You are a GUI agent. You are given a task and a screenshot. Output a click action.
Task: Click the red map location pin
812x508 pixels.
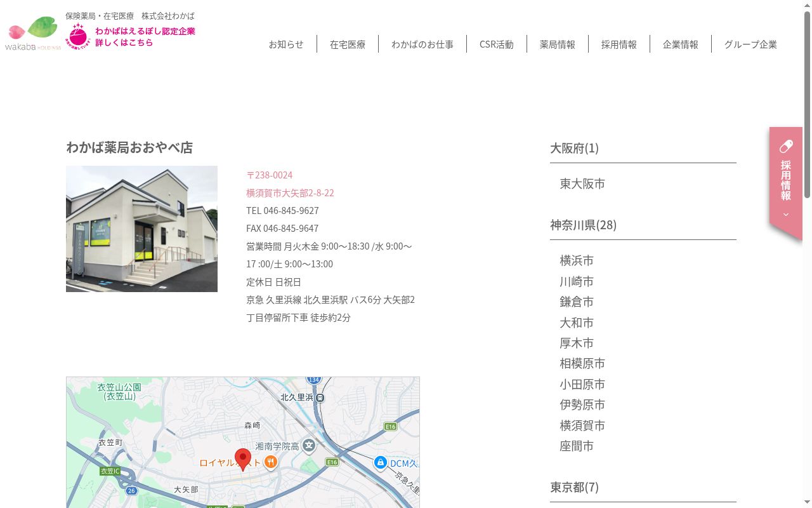[243, 459]
